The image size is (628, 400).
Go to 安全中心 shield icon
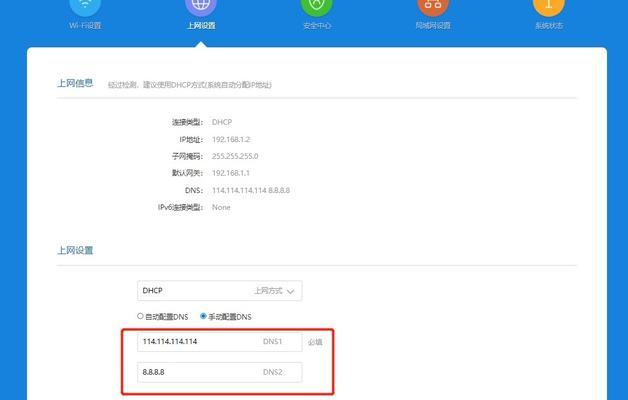[317, 8]
